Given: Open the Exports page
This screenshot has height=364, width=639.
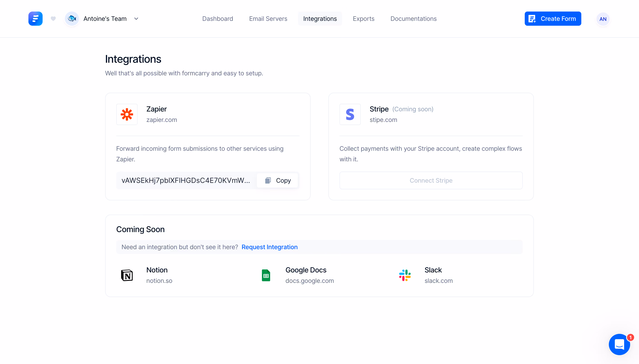Looking at the screenshot, I should [363, 19].
